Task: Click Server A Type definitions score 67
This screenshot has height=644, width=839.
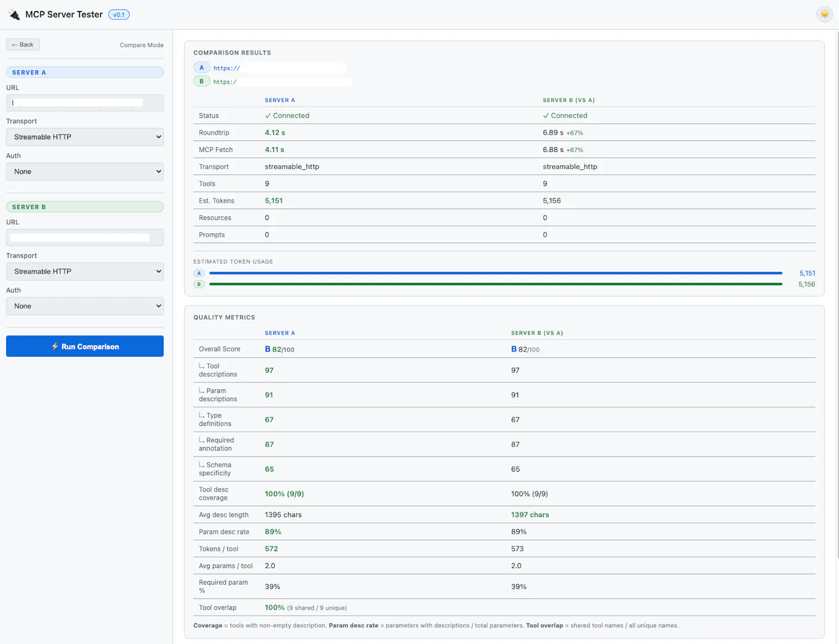Action: [x=269, y=420]
